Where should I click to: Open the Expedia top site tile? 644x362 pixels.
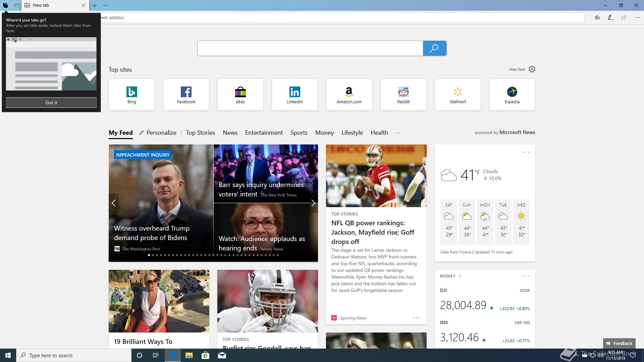point(512,95)
